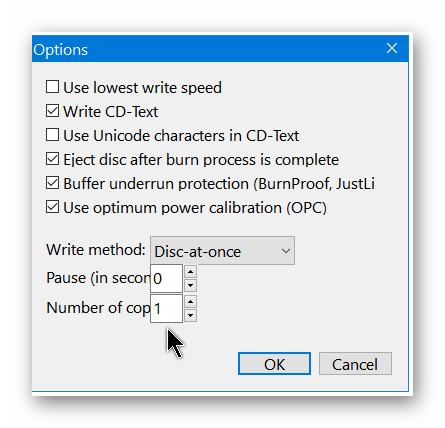The height and width of the screenshot is (428, 445).
Task: Decrease Pause seconds with down arrow
Action: (x=190, y=285)
